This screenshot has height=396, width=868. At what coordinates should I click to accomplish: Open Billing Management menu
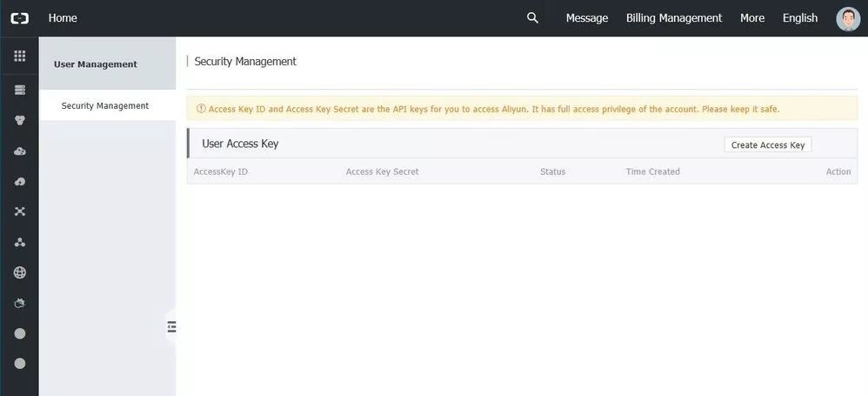point(674,18)
